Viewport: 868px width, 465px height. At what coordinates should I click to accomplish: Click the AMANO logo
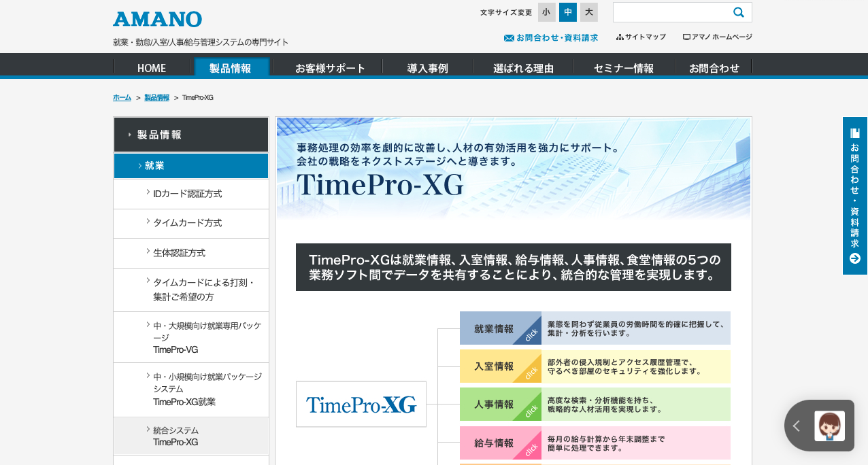coord(157,19)
